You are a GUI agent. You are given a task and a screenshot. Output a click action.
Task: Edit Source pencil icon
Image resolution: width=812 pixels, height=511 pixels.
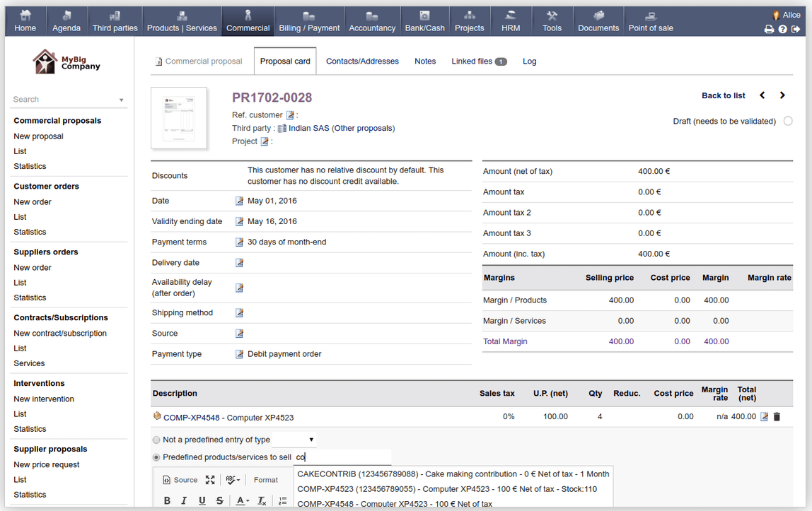tap(239, 334)
